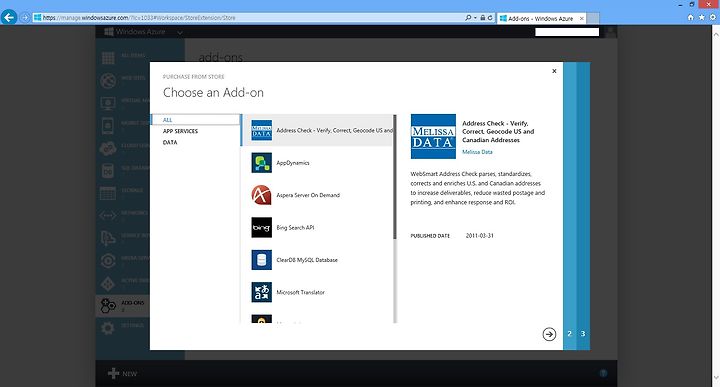Select the Add-ons - Windows Azure tab
The image size is (720, 387).
pyautogui.click(x=541, y=18)
